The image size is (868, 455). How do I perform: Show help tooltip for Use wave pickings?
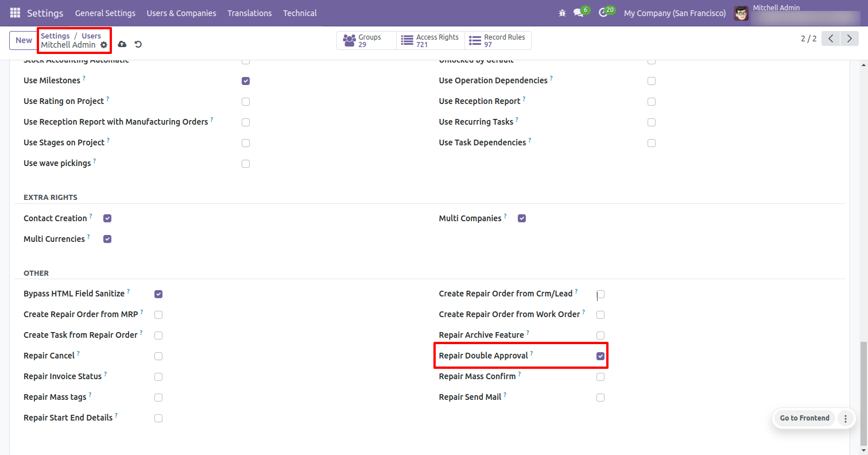tap(94, 160)
